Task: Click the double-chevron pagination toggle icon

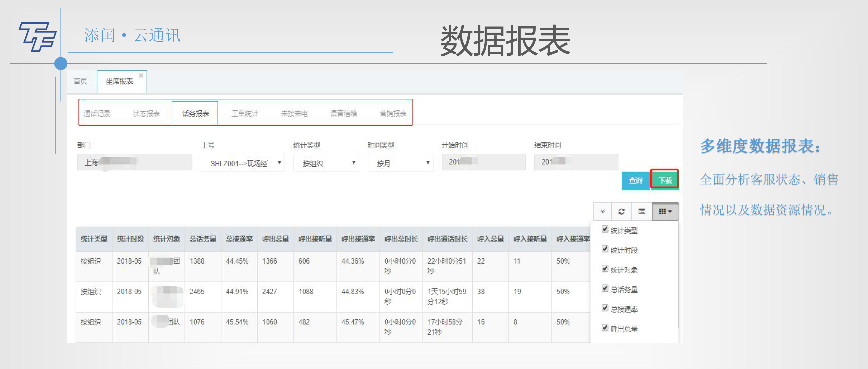Action: (x=602, y=211)
